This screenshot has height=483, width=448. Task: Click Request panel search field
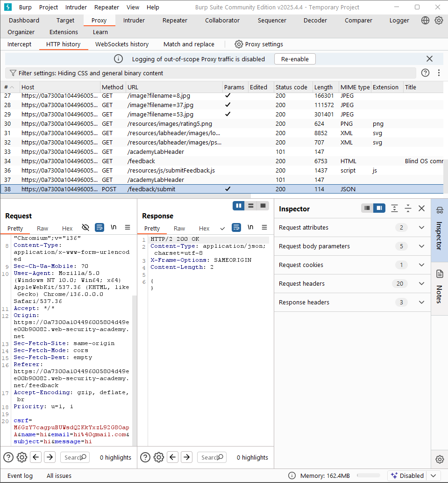click(x=75, y=457)
